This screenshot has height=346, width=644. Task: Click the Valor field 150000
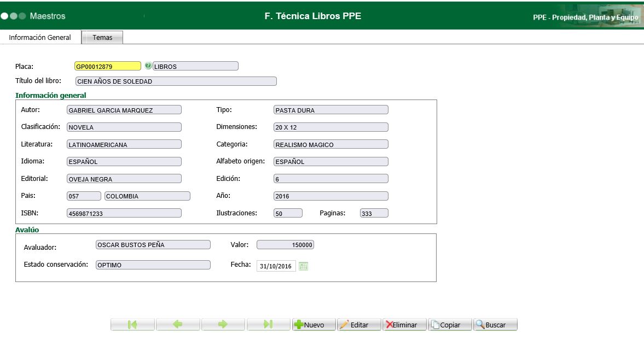coord(286,245)
